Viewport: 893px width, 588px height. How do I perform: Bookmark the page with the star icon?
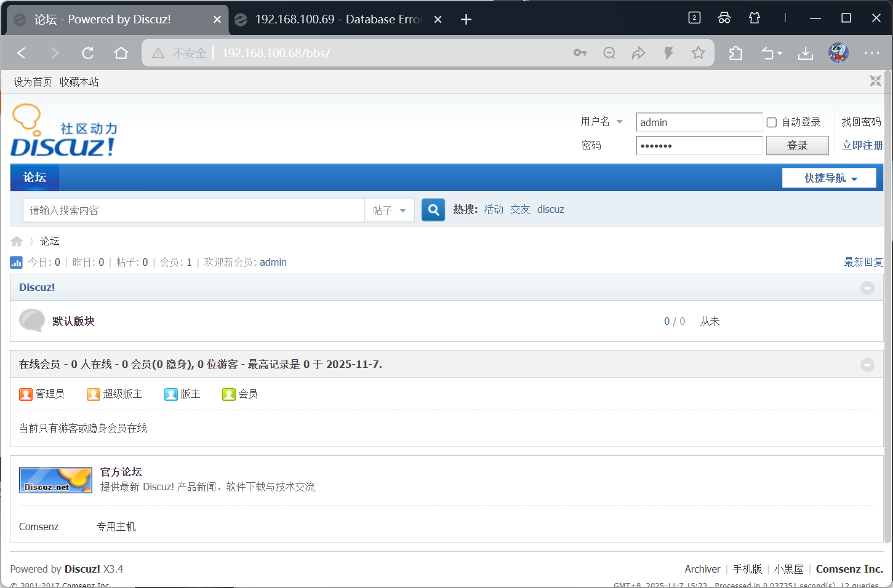coord(698,53)
